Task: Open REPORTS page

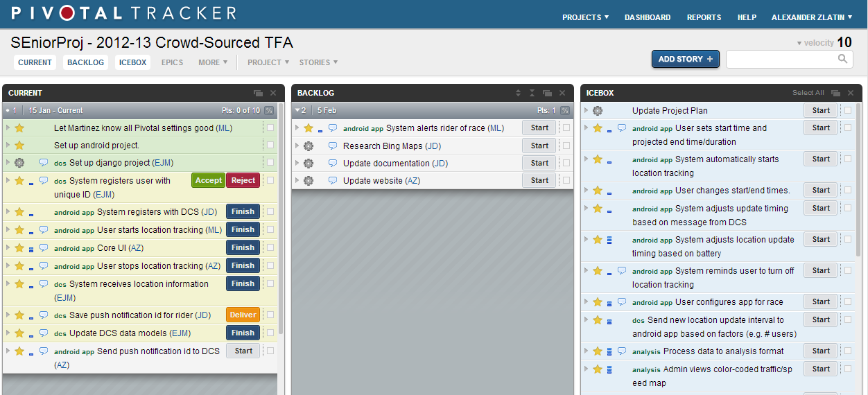Action: tap(704, 17)
